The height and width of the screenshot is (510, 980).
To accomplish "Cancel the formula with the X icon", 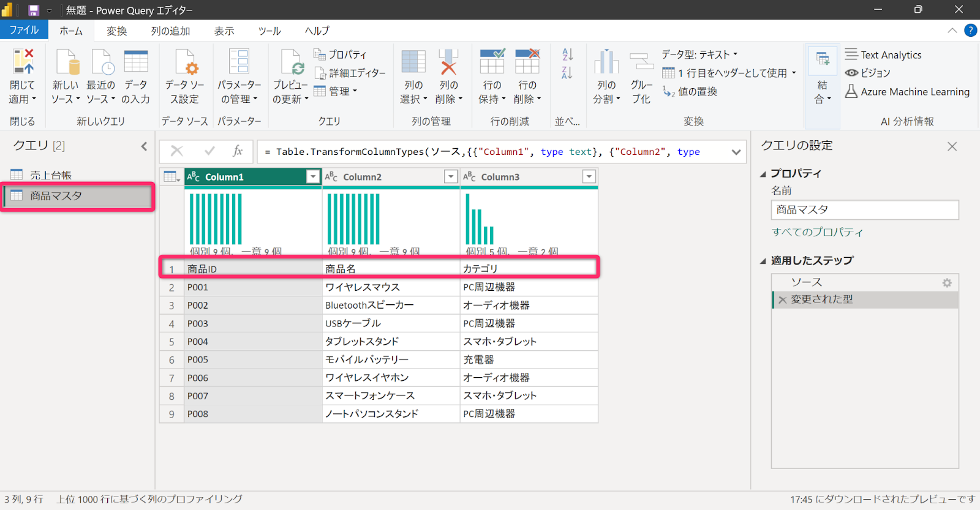I will tap(177, 151).
